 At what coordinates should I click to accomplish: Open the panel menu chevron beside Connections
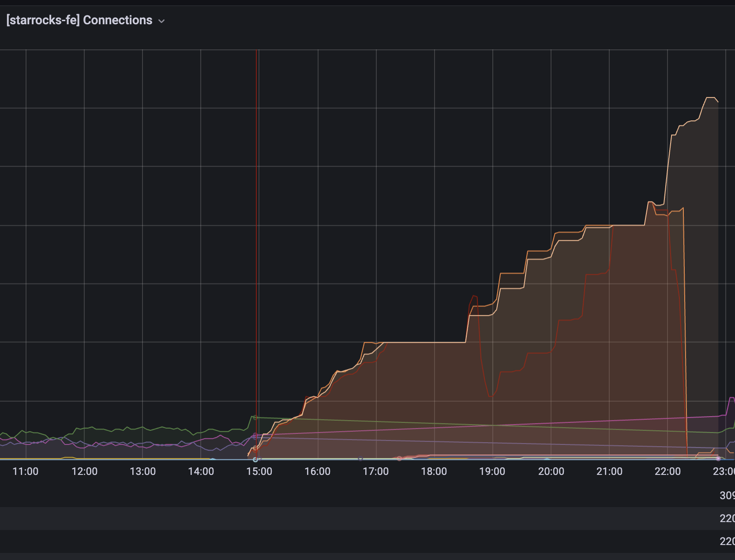pyautogui.click(x=161, y=21)
